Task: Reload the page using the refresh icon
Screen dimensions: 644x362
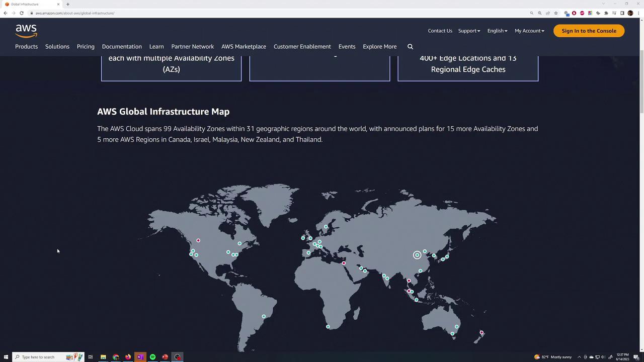Action: click(22, 13)
